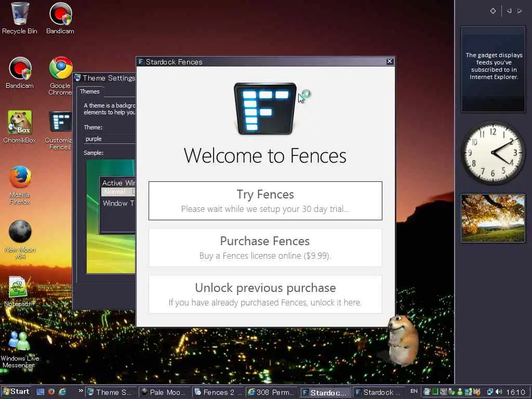Open the Customize Fences desktop icon
532x399 pixels.
pos(59,130)
